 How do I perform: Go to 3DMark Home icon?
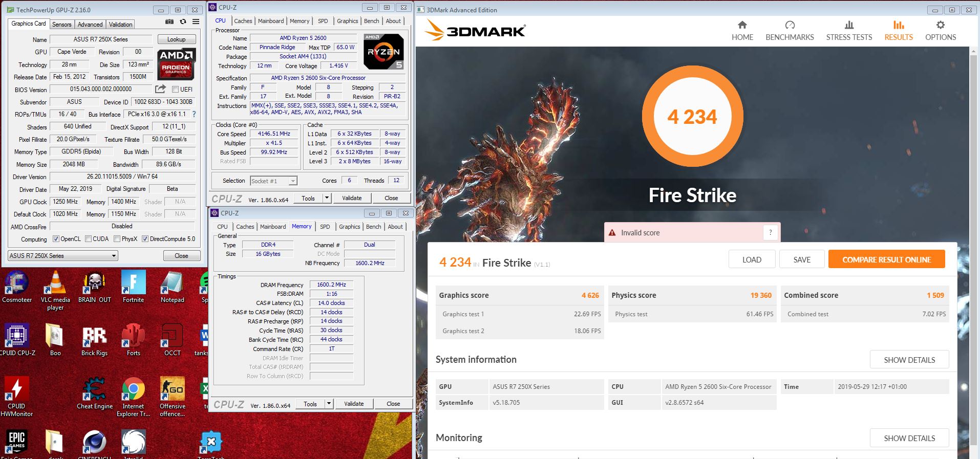pyautogui.click(x=742, y=31)
